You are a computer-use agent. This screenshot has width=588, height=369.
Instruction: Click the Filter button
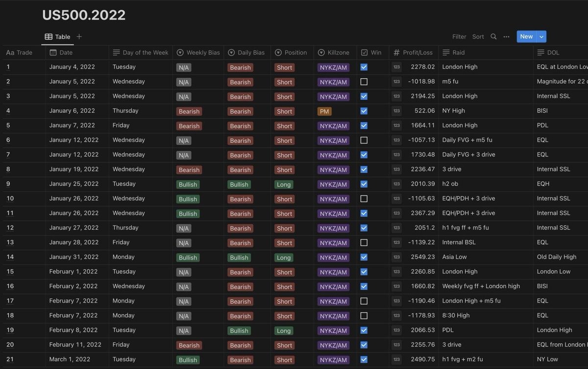[459, 37]
